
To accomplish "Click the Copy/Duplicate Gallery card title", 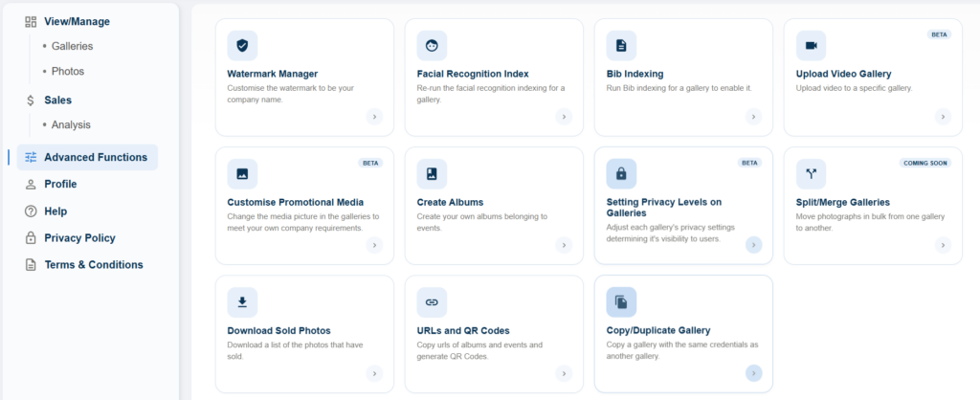I will (658, 331).
